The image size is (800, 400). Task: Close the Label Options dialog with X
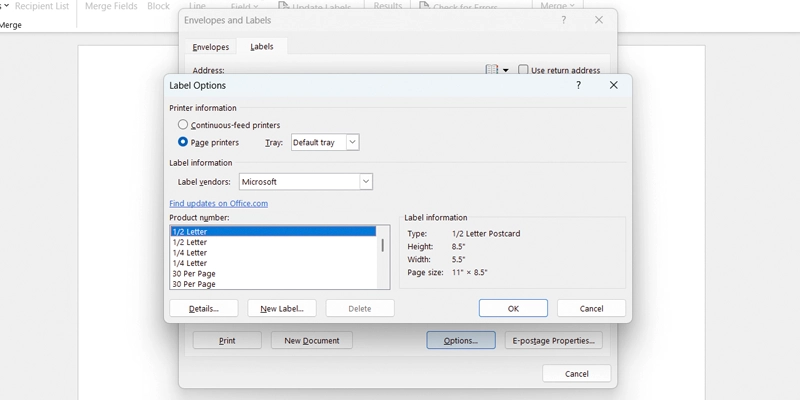coord(614,86)
